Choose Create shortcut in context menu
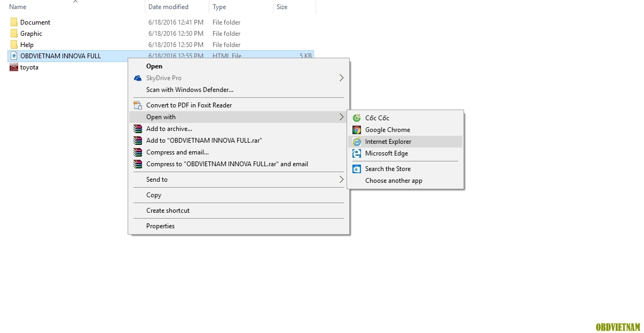This screenshot has height=333, width=644. (x=239, y=211)
